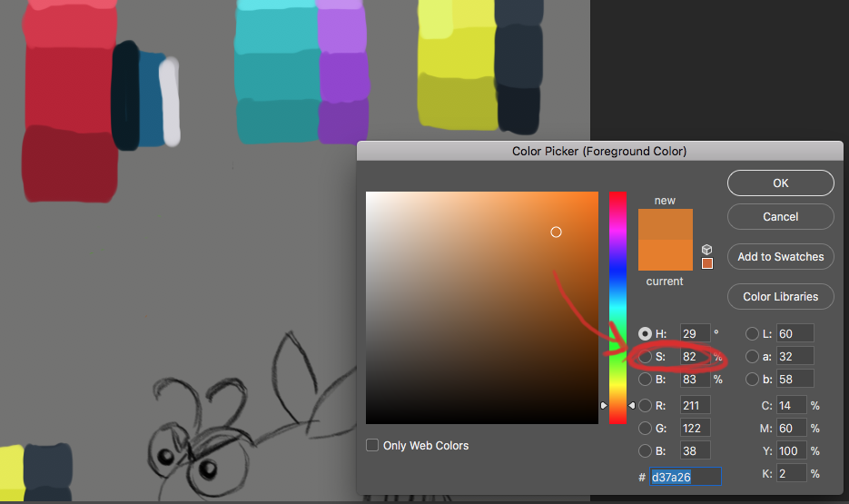Select the S saturation radio button
The image size is (849, 504).
[646, 357]
